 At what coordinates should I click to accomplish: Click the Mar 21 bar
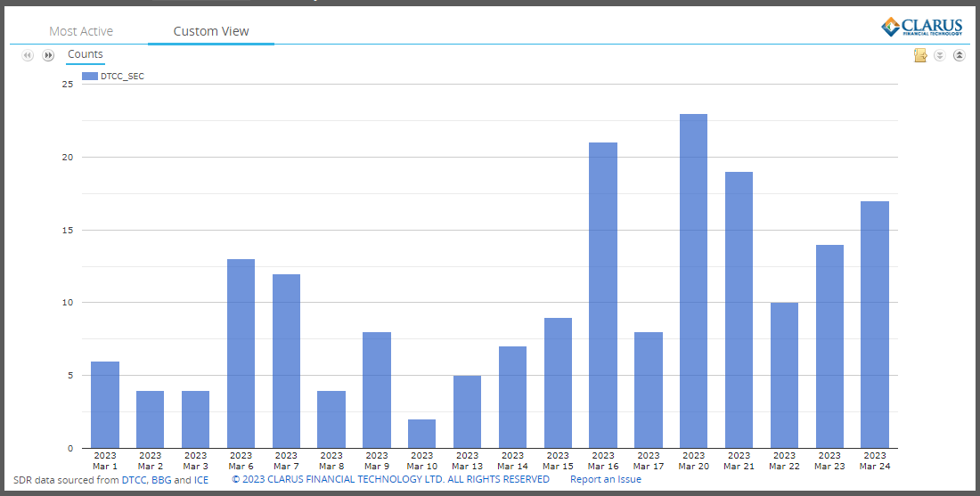[x=739, y=310]
